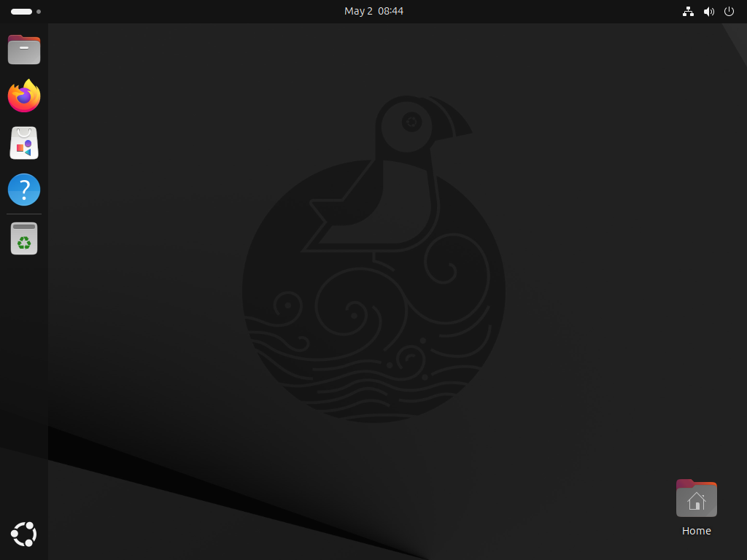Open the App Center store

click(24, 143)
